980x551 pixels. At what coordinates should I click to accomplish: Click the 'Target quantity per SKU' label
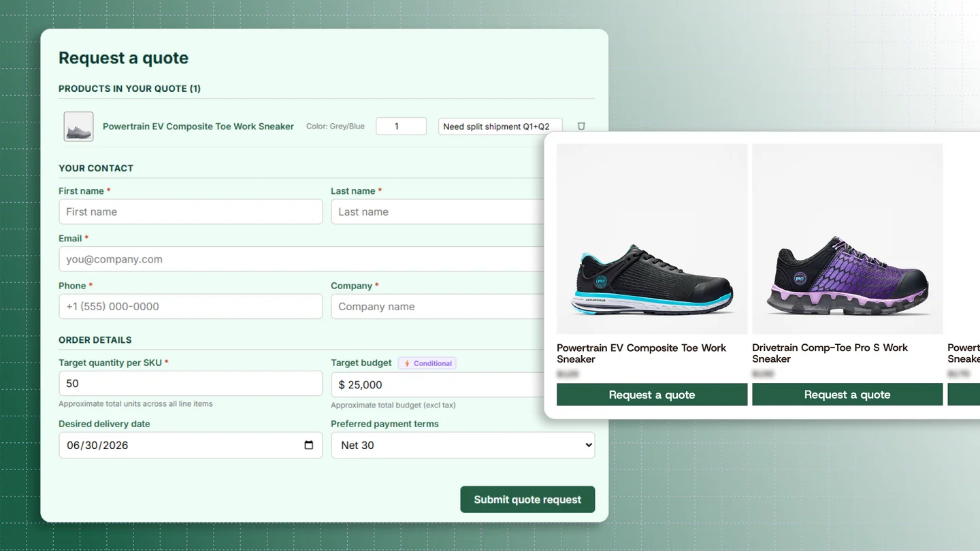[110, 363]
